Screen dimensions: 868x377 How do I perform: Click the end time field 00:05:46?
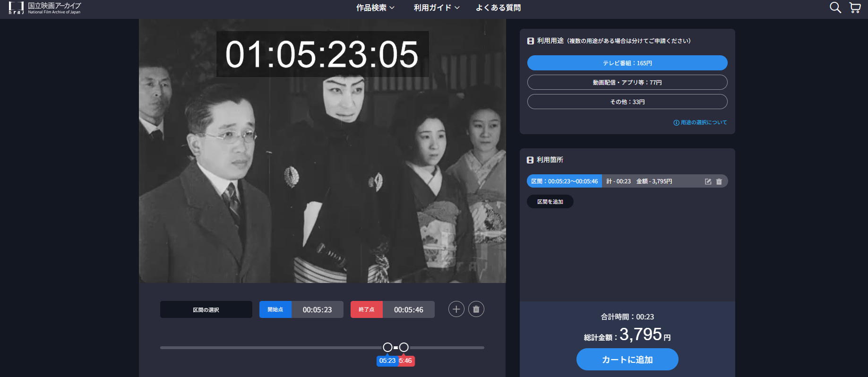coord(409,309)
